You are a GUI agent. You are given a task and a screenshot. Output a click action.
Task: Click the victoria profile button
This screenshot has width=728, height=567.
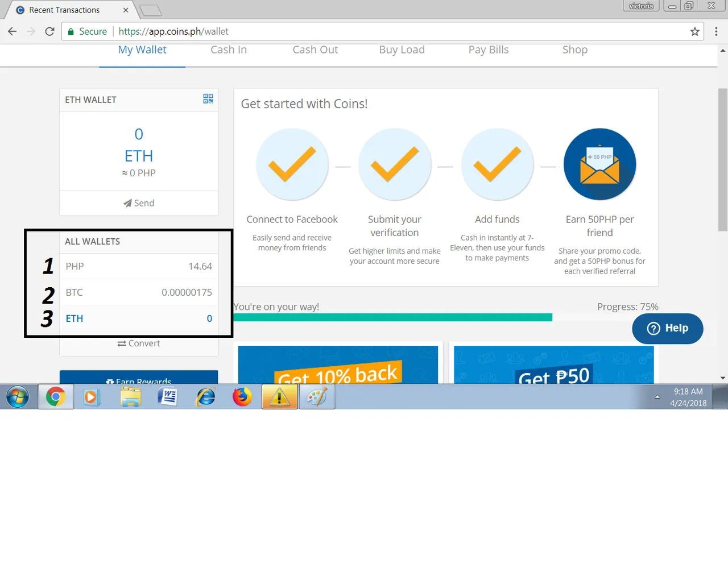[641, 6]
